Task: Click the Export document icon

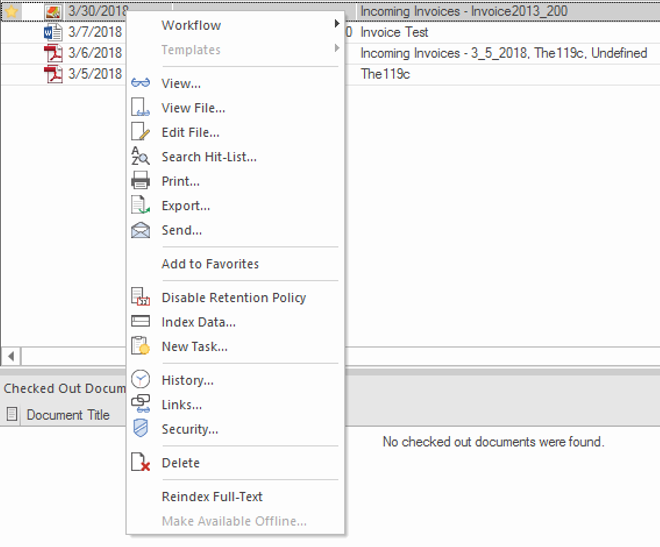Action: click(x=140, y=205)
